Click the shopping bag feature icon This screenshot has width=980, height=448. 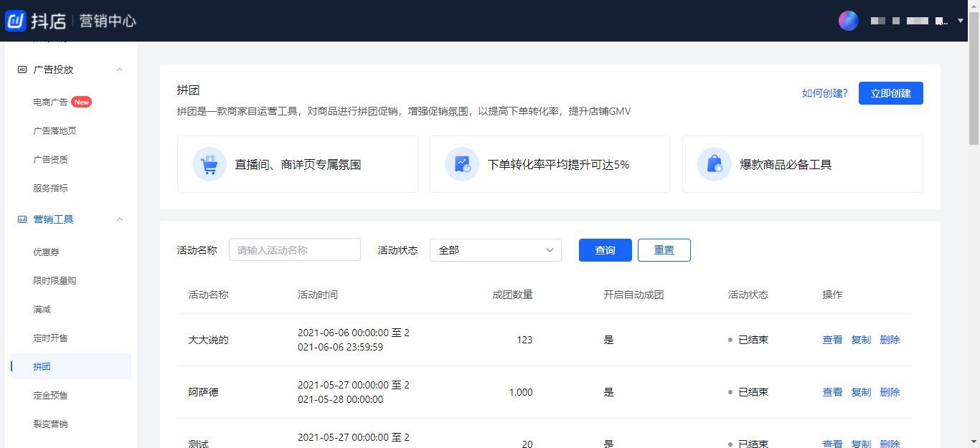[714, 164]
